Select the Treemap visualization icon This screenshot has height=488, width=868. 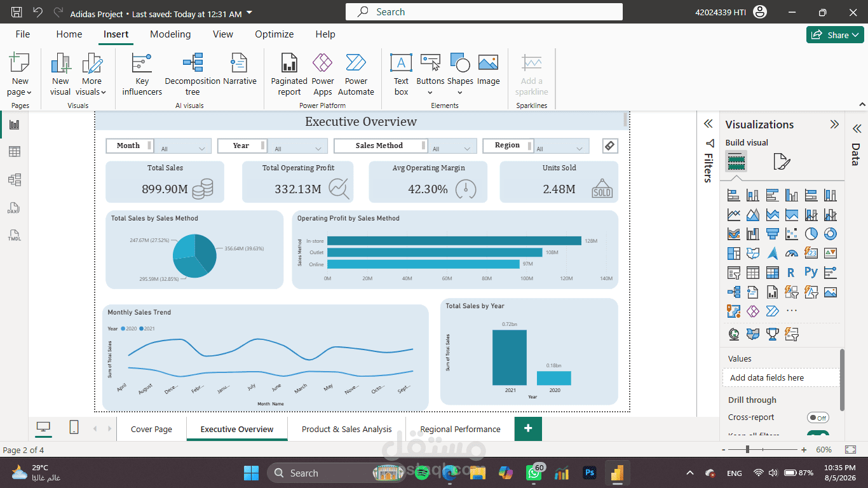pyautogui.click(x=733, y=253)
